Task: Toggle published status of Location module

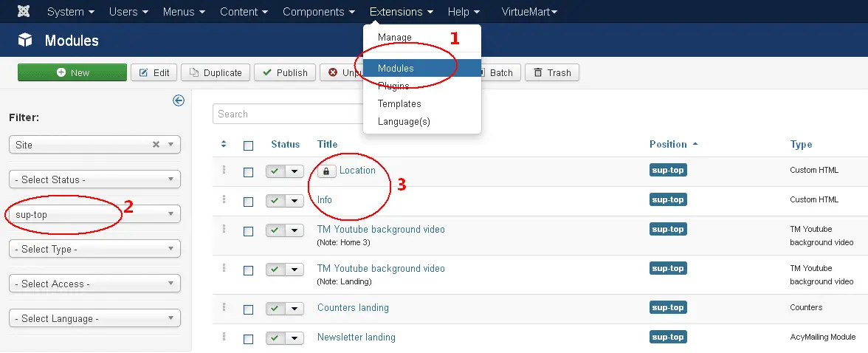Action: pyautogui.click(x=276, y=171)
